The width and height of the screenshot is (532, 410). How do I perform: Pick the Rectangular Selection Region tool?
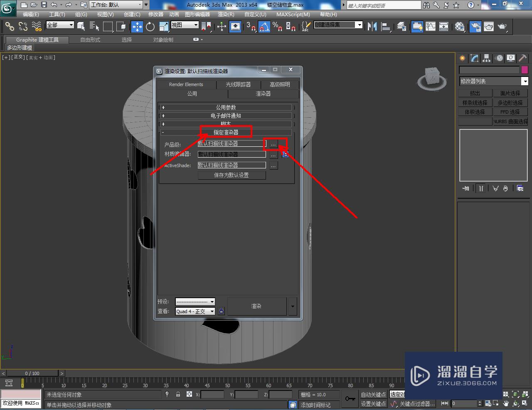(108, 27)
